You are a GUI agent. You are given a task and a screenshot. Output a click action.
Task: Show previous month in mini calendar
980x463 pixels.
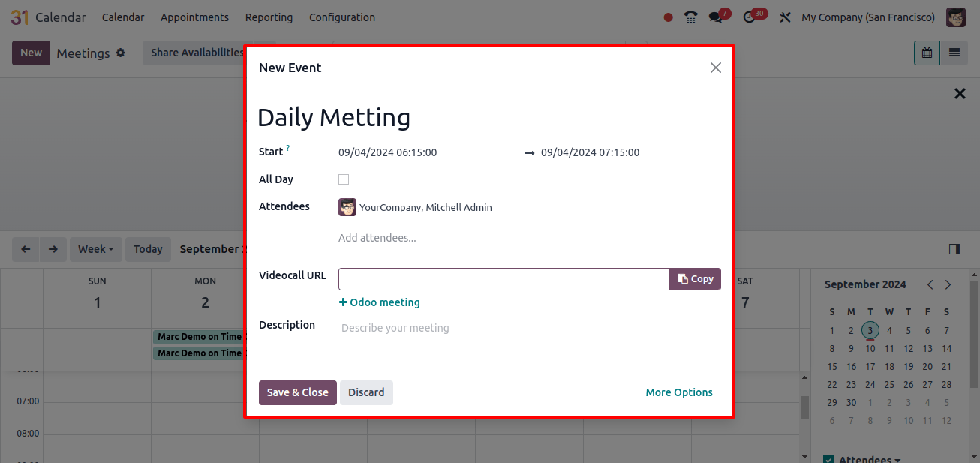point(930,284)
